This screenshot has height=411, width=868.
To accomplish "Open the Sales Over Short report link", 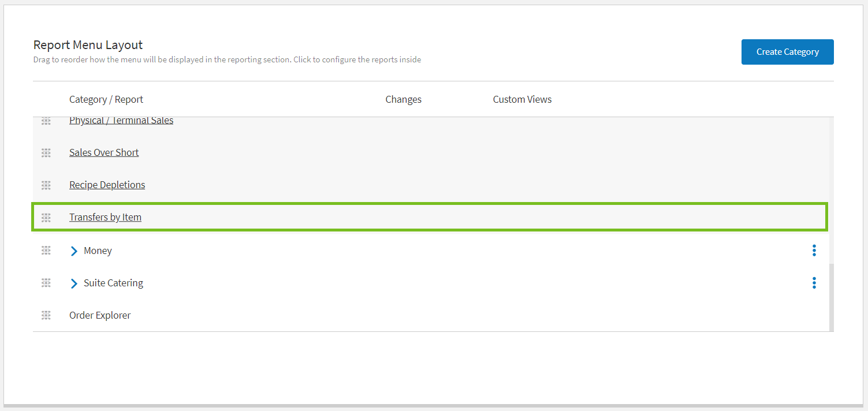I will [x=104, y=152].
